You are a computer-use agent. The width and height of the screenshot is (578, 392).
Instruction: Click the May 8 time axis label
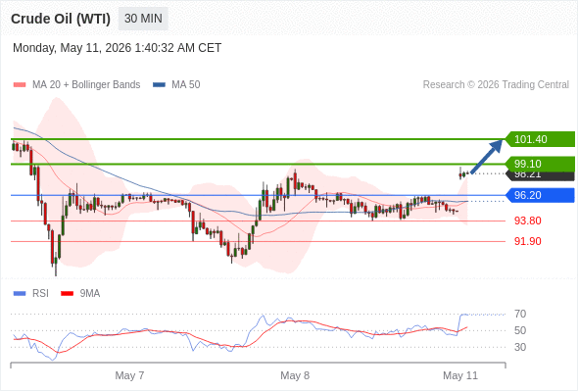coord(295,375)
